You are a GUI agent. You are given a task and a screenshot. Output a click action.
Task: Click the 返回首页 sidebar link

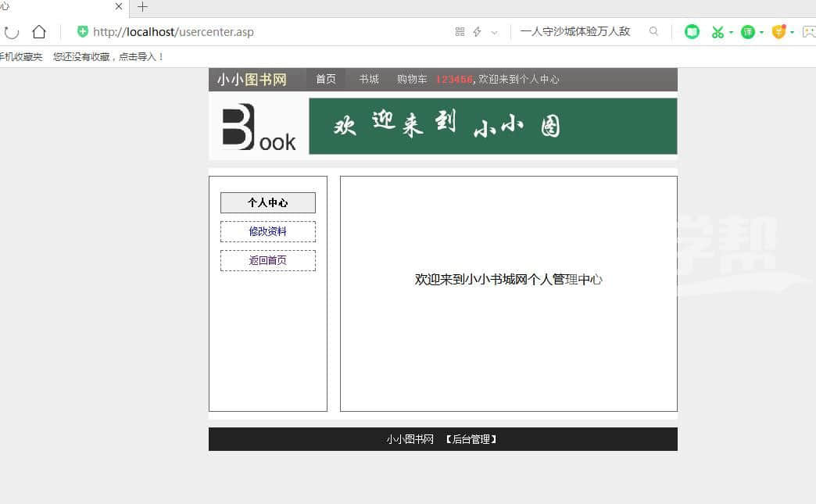tap(268, 260)
